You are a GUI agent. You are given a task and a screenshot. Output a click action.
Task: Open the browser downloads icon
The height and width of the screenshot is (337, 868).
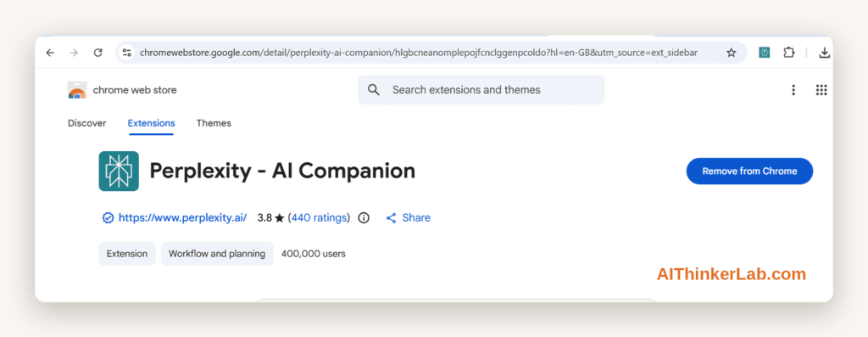pos(824,53)
